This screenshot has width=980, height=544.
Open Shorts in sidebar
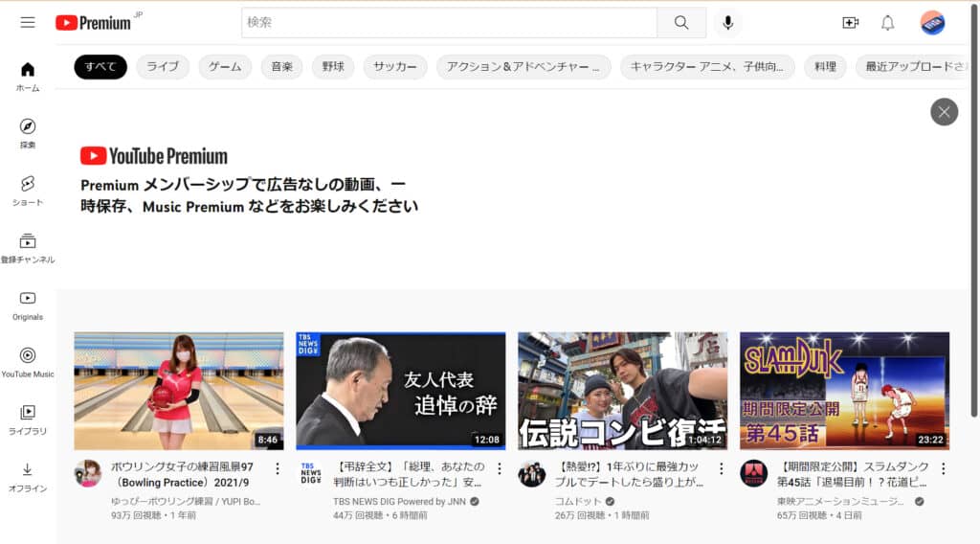pyautogui.click(x=28, y=192)
